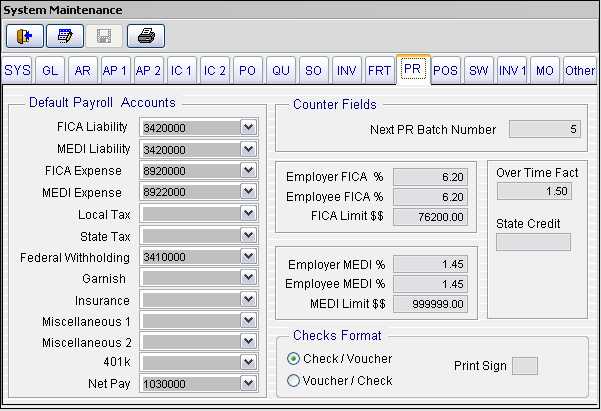Click the FICA Limit $$ field
This screenshot has height=411, width=601.
[x=430, y=217]
